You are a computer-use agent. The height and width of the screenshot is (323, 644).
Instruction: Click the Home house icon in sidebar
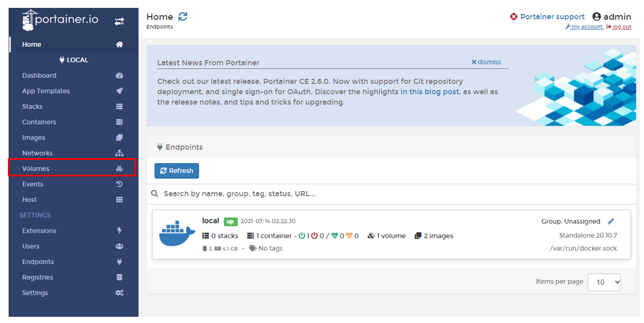tap(119, 44)
